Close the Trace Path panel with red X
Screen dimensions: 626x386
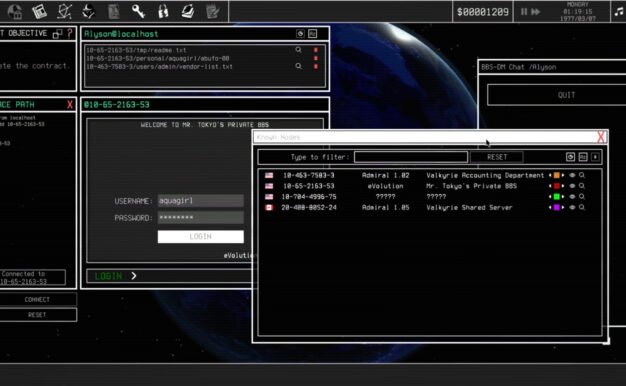(x=70, y=105)
